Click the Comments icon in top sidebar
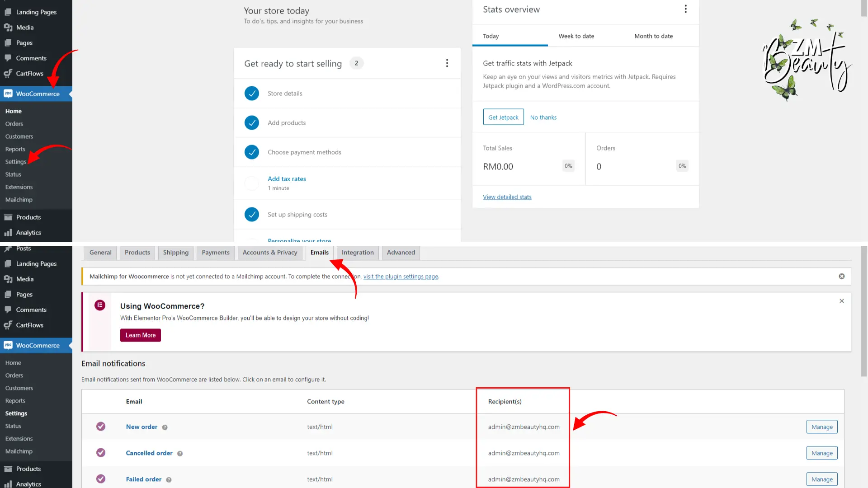Image resolution: width=868 pixels, height=488 pixels. [x=8, y=58]
